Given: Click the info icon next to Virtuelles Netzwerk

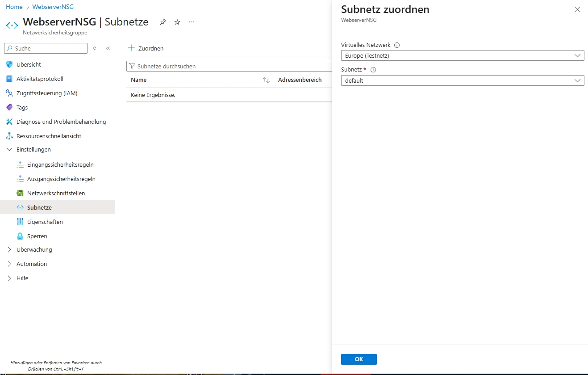Looking at the screenshot, I should point(397,45).
